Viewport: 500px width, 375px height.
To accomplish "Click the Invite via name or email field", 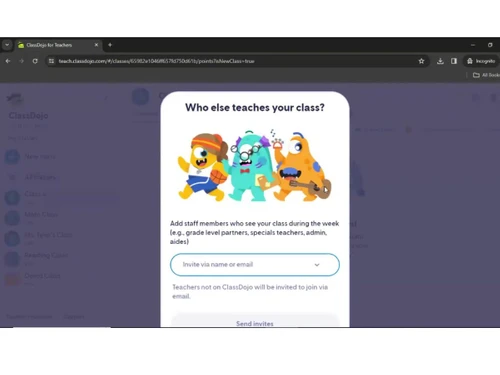I will tap(255, 265).
